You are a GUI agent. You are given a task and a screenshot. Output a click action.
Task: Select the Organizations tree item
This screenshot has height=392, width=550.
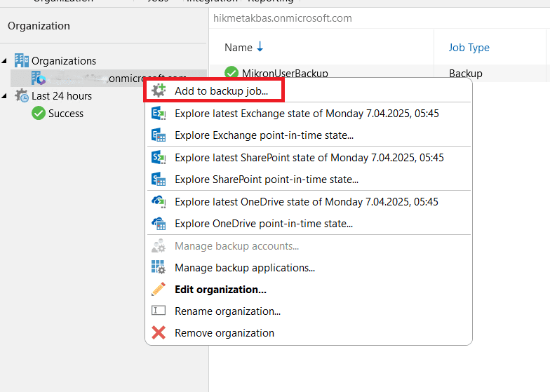tap(63, 61)
